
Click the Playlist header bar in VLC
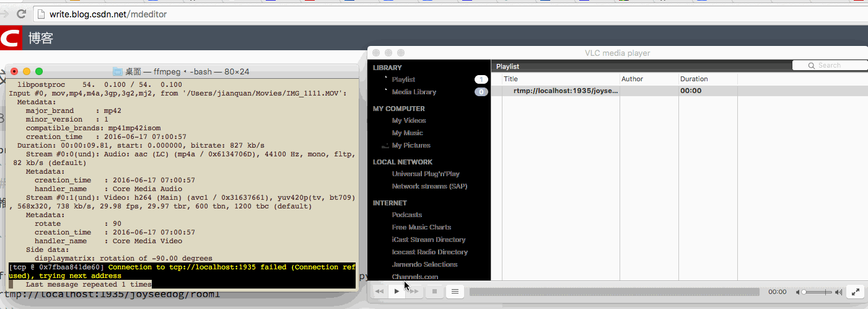[641, 66]
